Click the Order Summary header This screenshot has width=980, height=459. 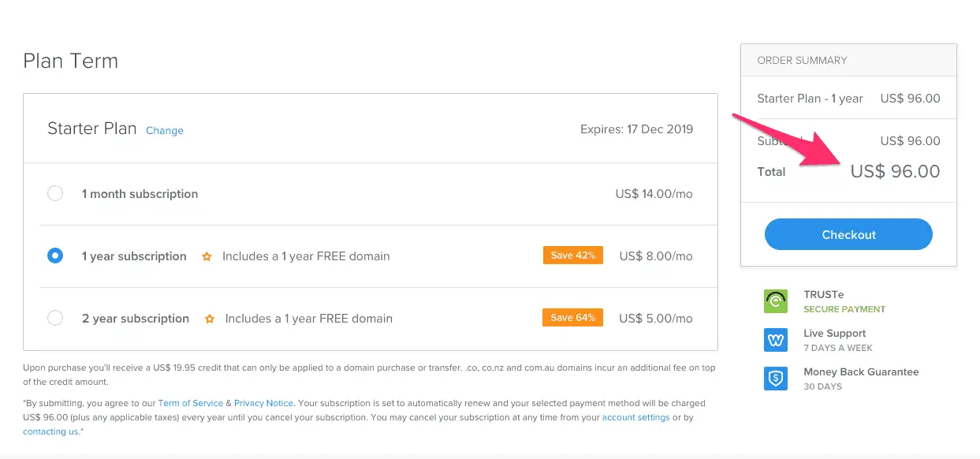[848, 60]
